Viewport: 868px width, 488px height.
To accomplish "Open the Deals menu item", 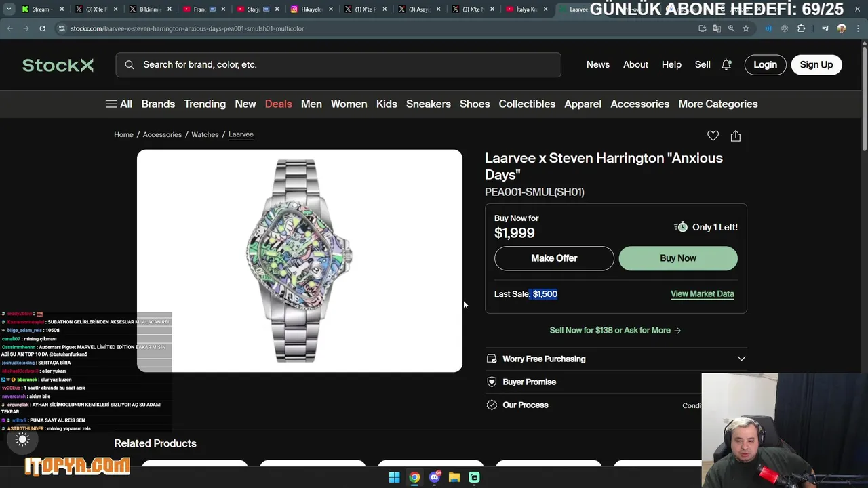I will click(278, 104).
